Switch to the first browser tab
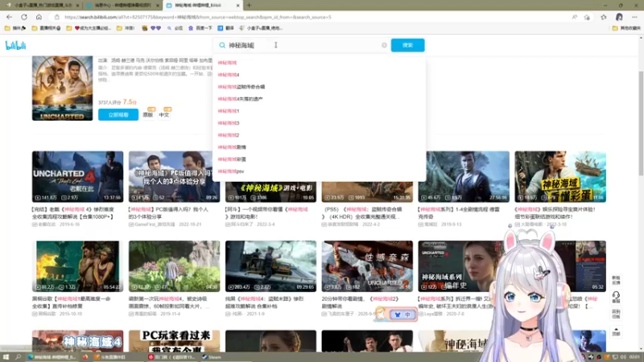 pyautogui.click(x=41, y=6)
